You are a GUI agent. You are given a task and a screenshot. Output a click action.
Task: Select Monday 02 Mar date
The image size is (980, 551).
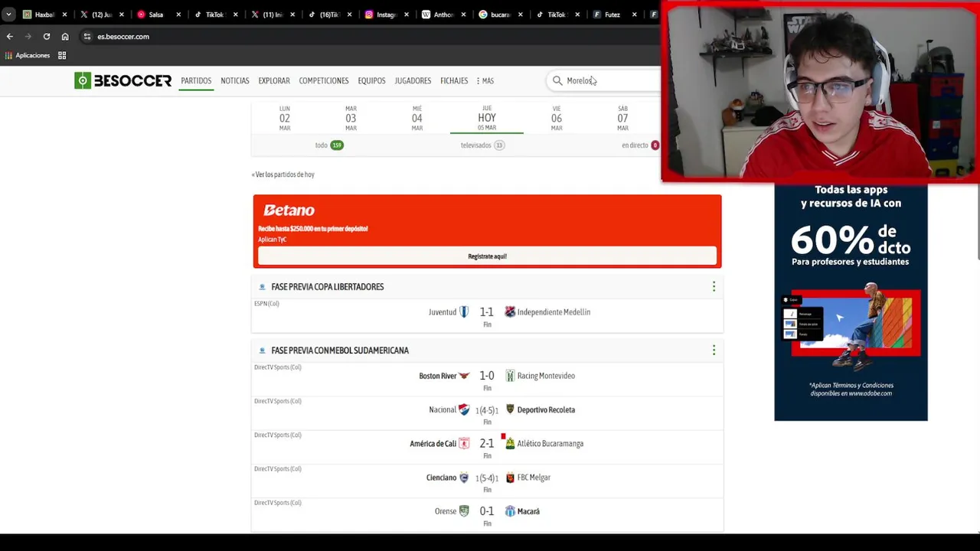(285, 118)
